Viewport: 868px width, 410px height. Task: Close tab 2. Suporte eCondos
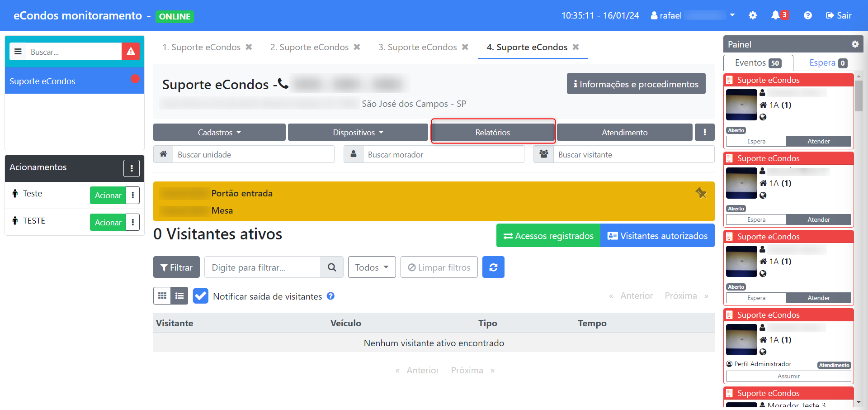[x=357, y=47]
